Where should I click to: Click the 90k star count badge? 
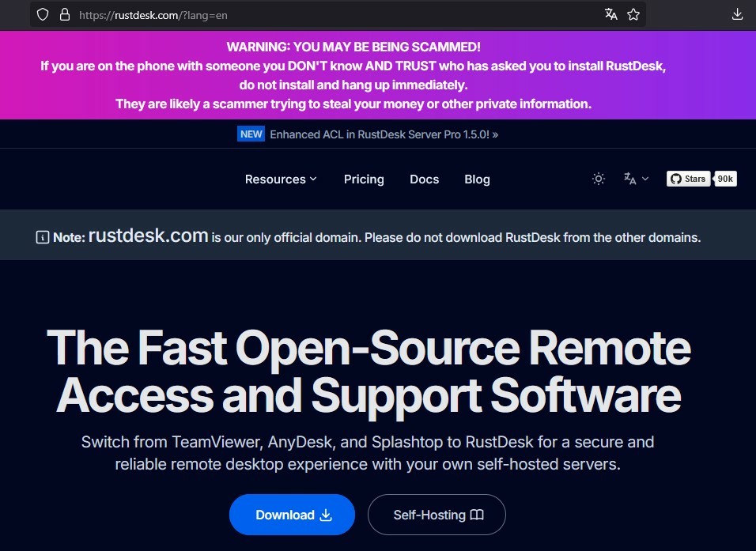tap(725, 179)
